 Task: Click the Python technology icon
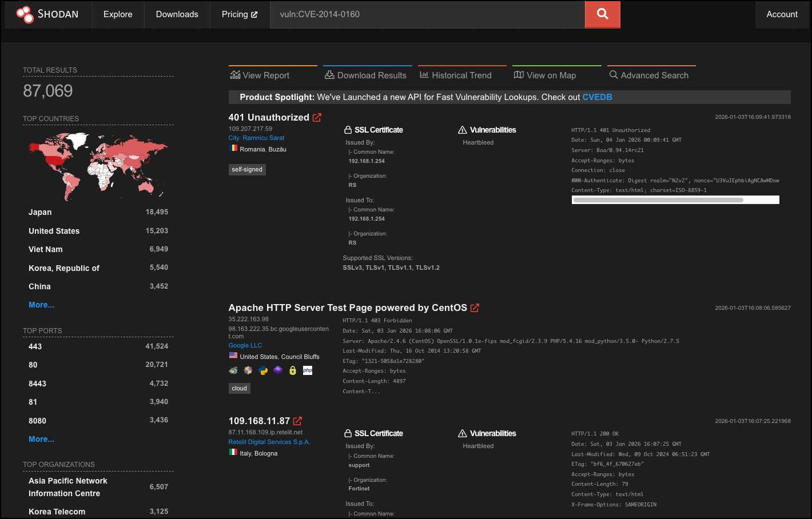[x=263, y=370]
